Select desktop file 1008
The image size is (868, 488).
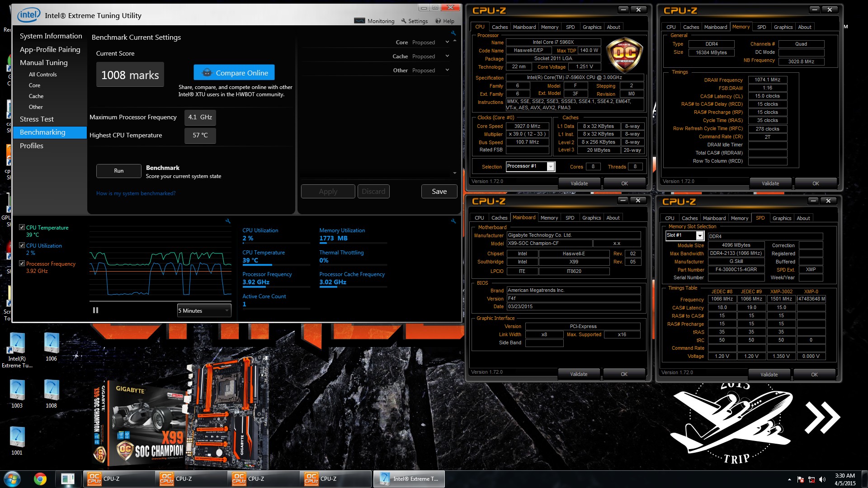point(51,394)
